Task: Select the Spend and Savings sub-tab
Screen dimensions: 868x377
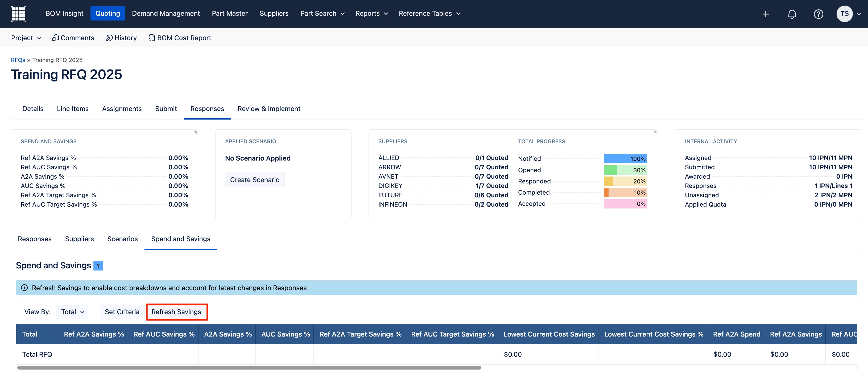Action: 181,239
